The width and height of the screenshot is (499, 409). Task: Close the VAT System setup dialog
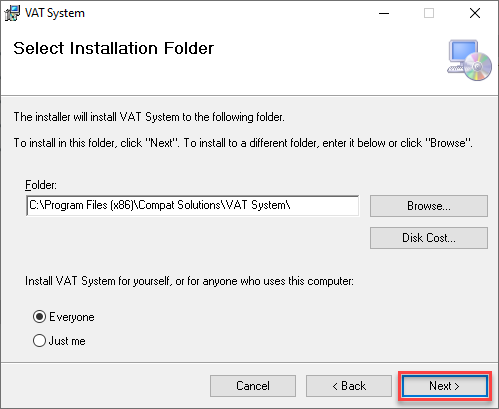[x=475, y=13]
